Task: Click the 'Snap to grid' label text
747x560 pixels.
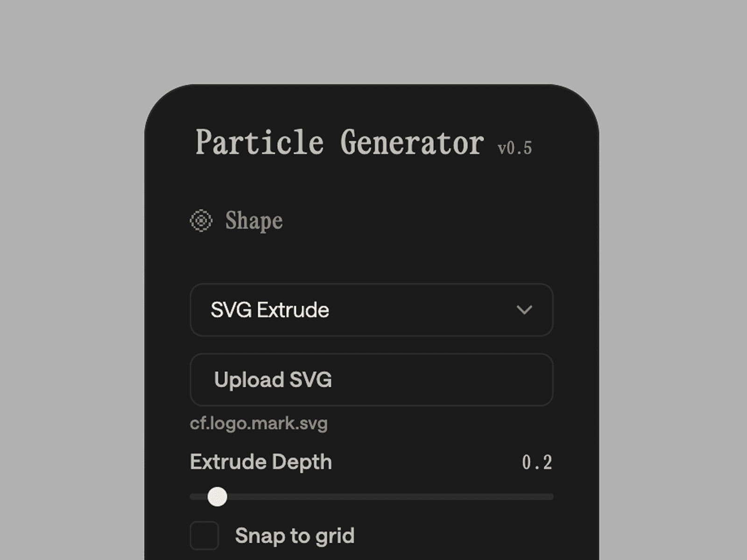Action: coord(295,535)
